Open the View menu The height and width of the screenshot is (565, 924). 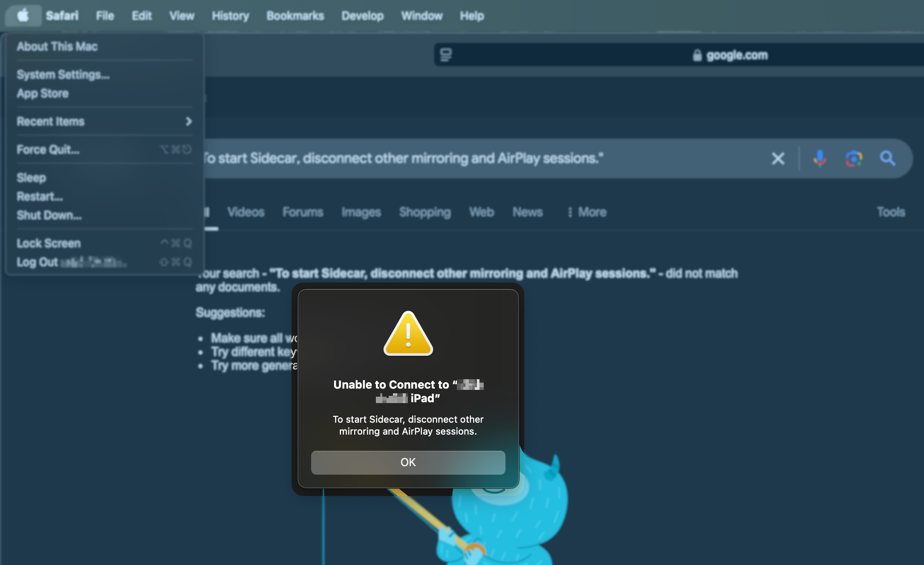tap(182, 16)
